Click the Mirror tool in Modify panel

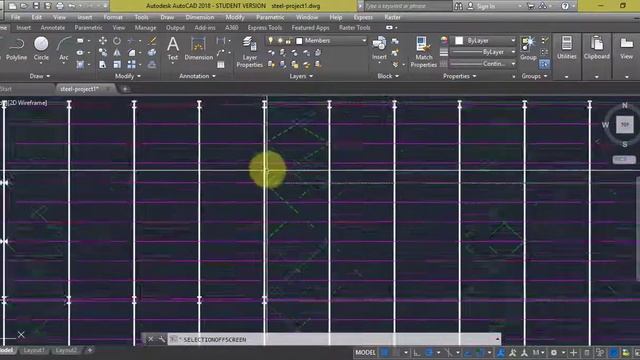[117, 53]
